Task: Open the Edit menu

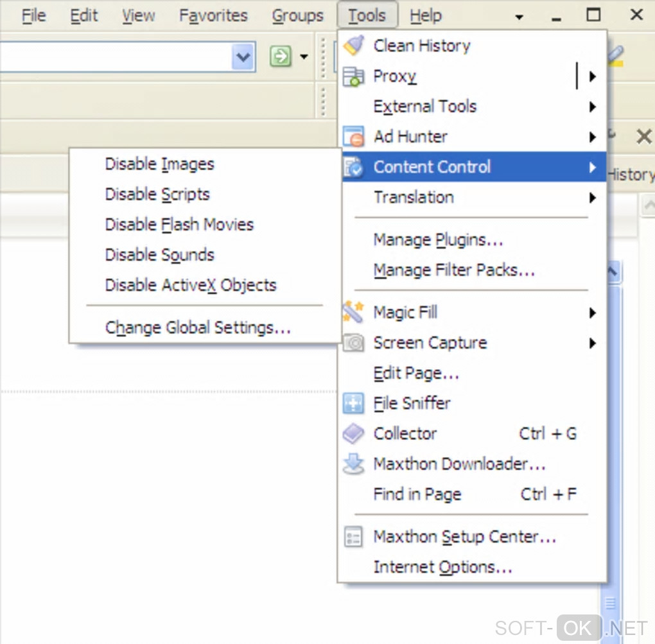Action: point(83,16)
